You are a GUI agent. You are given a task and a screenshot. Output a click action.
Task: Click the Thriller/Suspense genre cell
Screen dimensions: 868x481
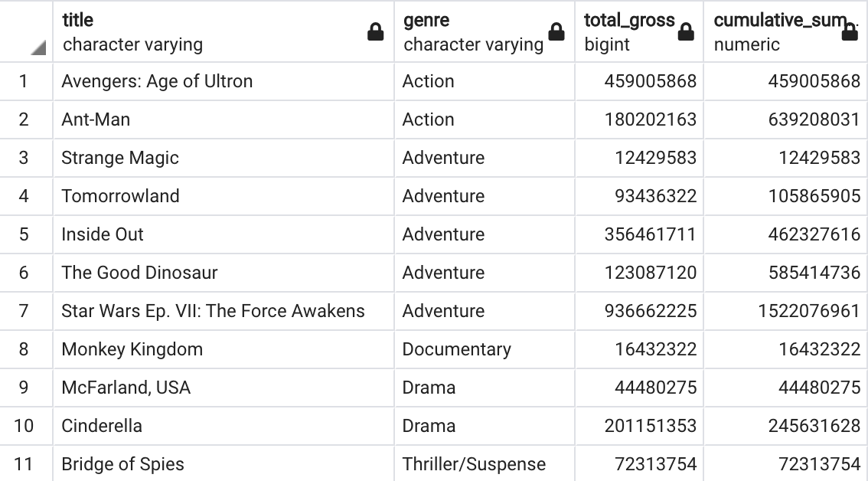click(474, 464)
